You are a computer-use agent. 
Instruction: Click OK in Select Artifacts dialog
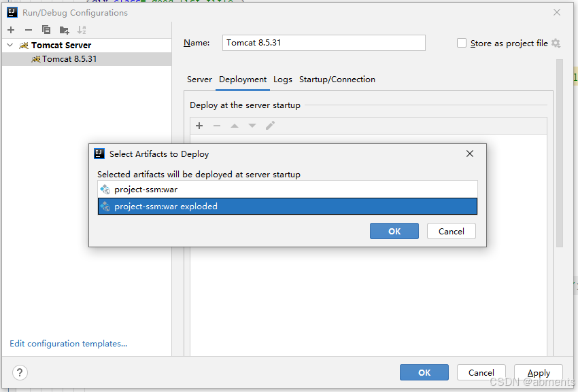pyautogui.click(x=394, y=231)
